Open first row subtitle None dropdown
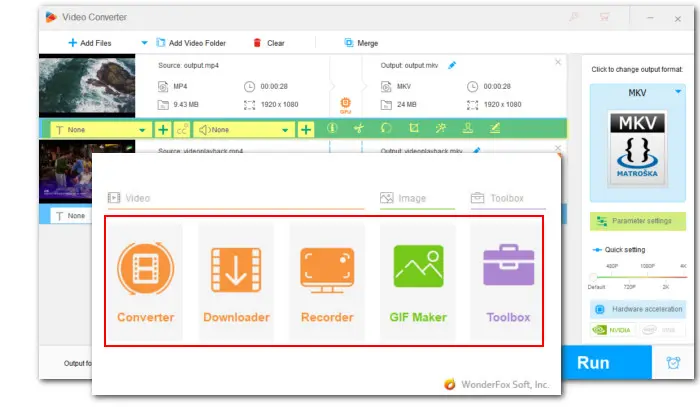The width and height of the screenshot is (700, 407). click(100, 129)
